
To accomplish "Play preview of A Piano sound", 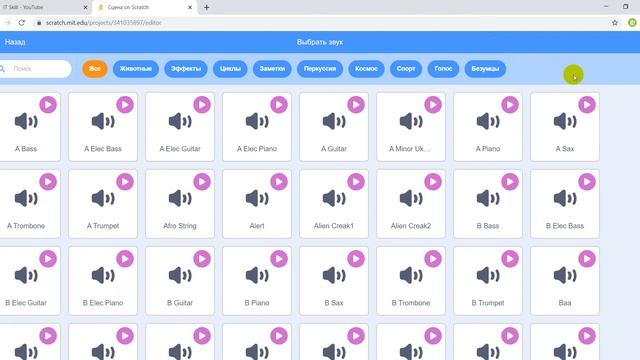I will point(510,105).
